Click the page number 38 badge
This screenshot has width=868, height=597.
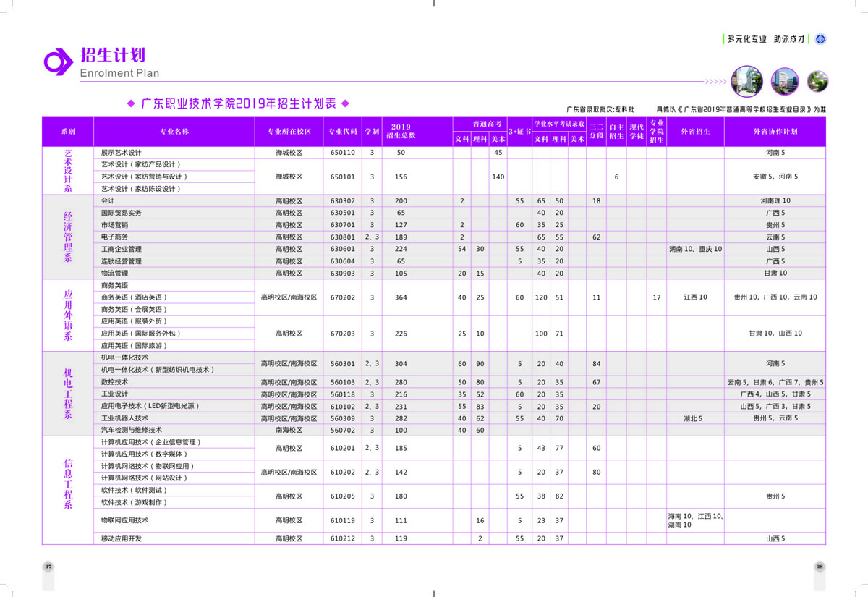click(x=820, y=566)
